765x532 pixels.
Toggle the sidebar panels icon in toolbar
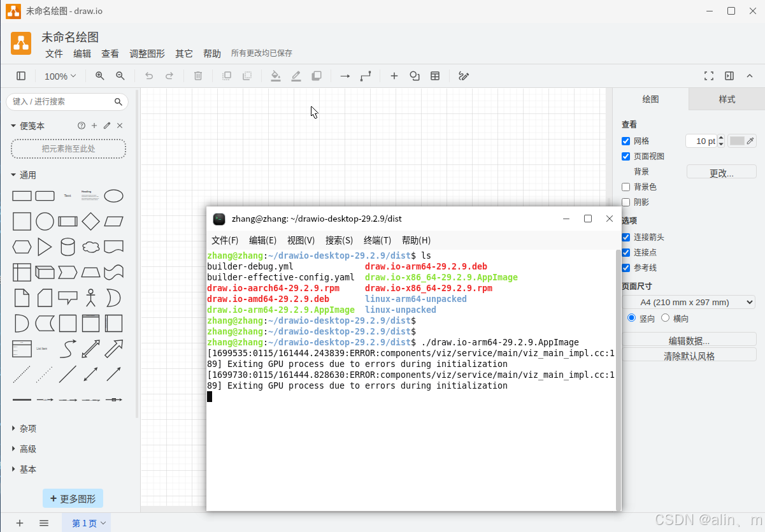tap(21, 76)
